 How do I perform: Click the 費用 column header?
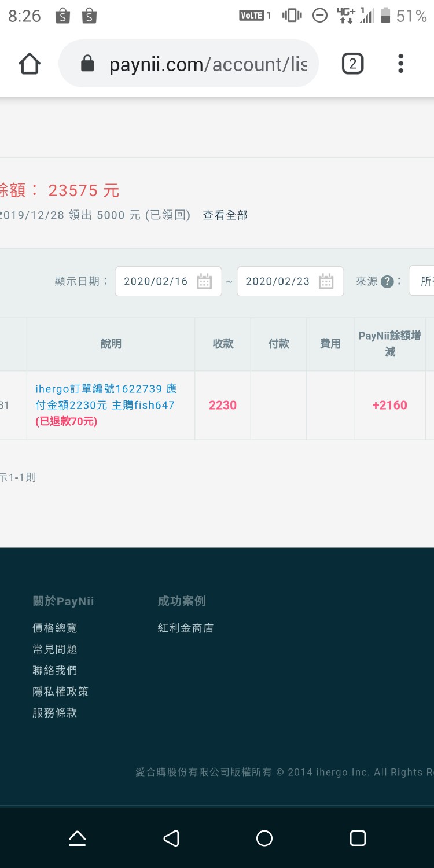click(x=330, y=344)
